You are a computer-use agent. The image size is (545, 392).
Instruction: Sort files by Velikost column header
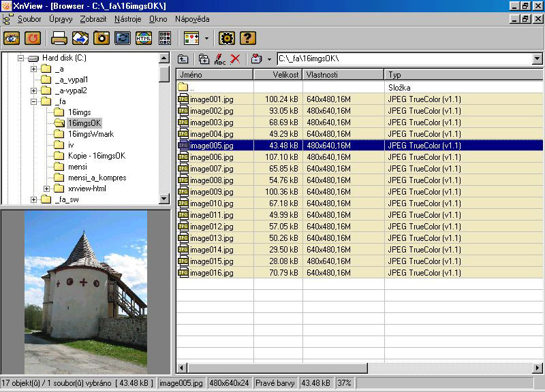[278, 74]
